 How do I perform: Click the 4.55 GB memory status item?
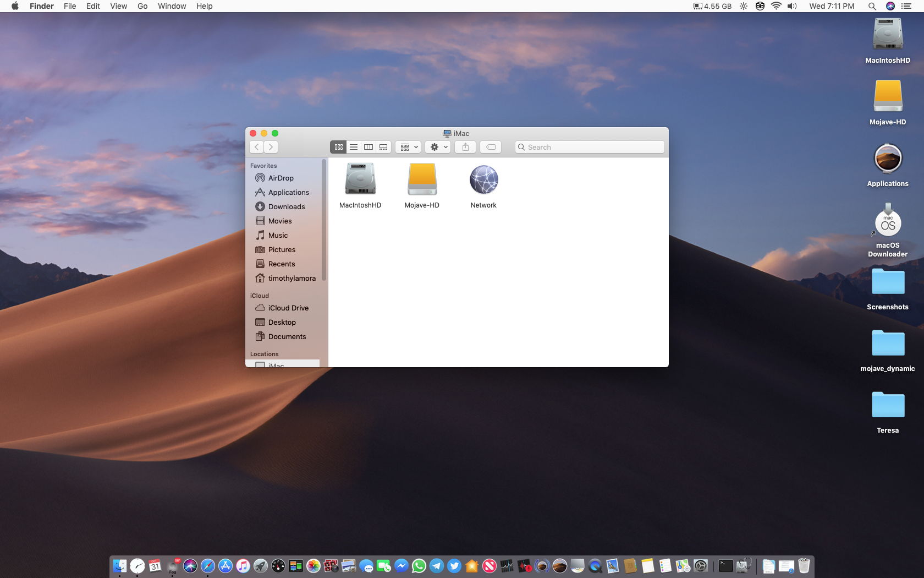point(712,6)
